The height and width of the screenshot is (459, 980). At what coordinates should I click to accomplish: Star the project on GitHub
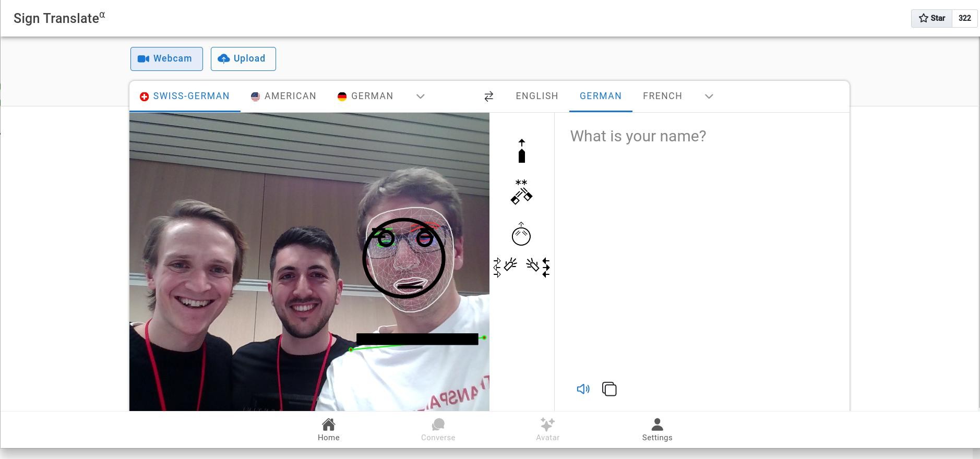[x=931, y=18]
